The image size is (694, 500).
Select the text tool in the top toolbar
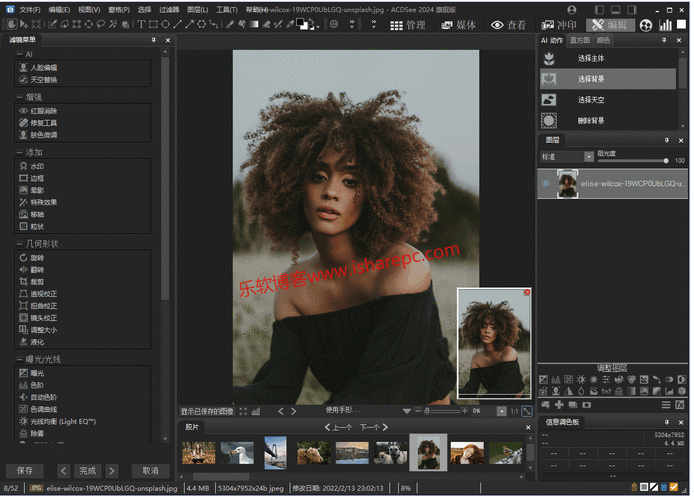click(x=139, y=24)
